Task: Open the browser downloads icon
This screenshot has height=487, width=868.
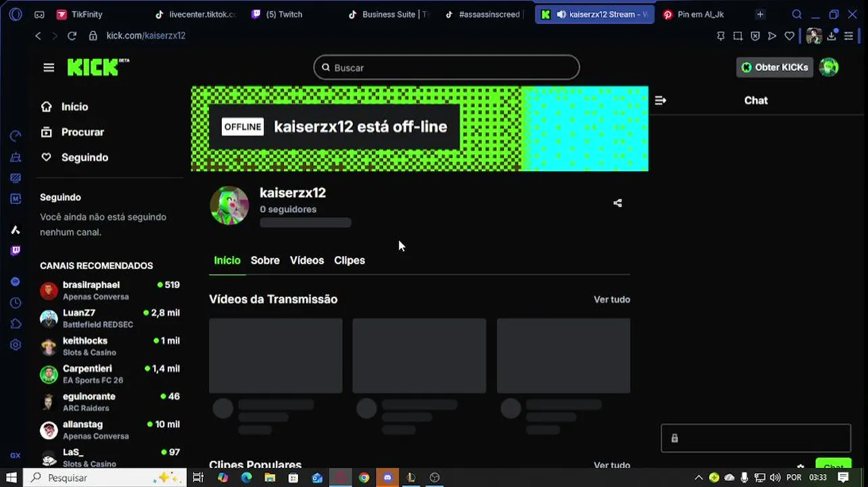Action: pos(832,36)
